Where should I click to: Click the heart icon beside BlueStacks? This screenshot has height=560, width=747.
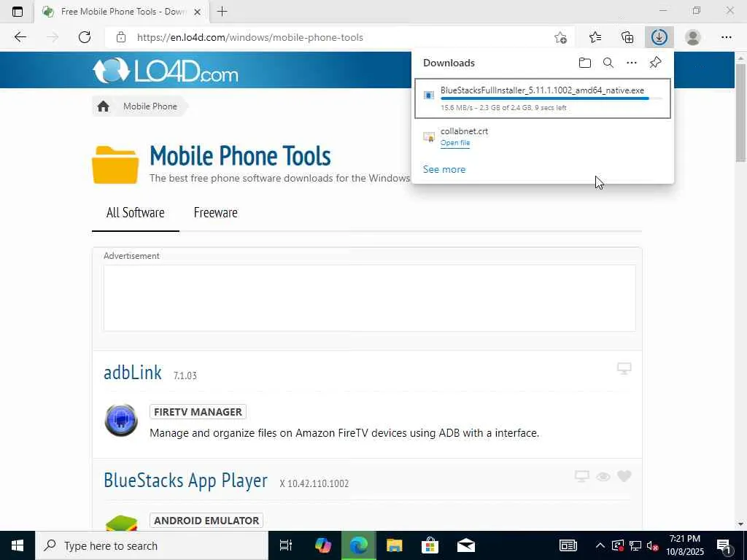click(624, 476)
